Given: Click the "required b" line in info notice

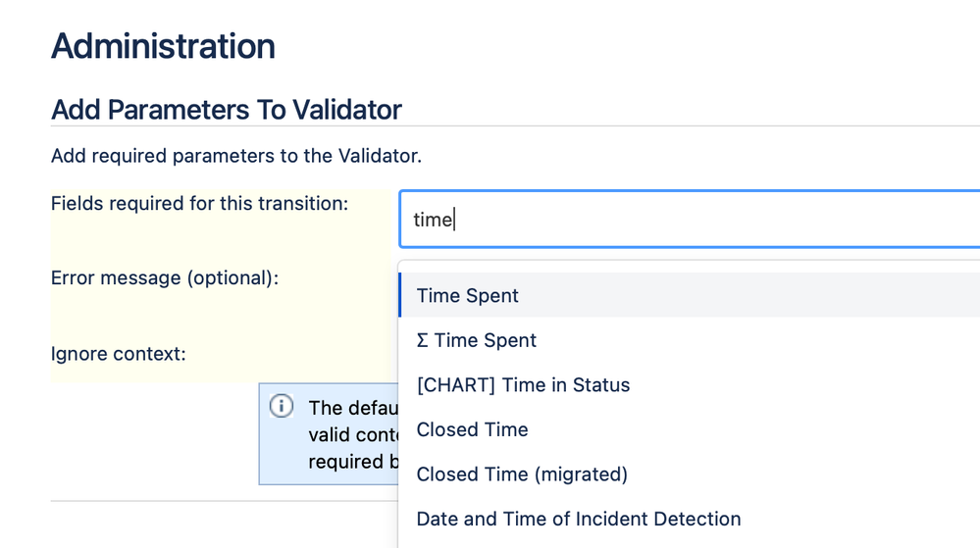Looking at the screenshot, I should pos(353,462).
